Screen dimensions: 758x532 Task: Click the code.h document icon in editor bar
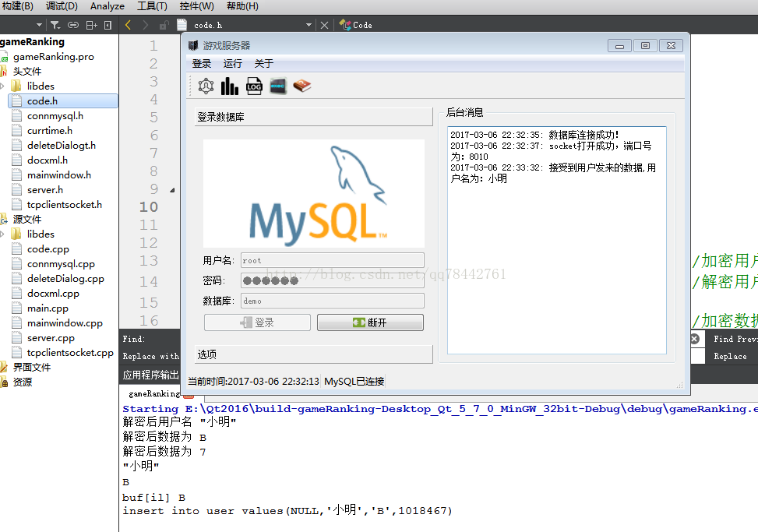182,25
